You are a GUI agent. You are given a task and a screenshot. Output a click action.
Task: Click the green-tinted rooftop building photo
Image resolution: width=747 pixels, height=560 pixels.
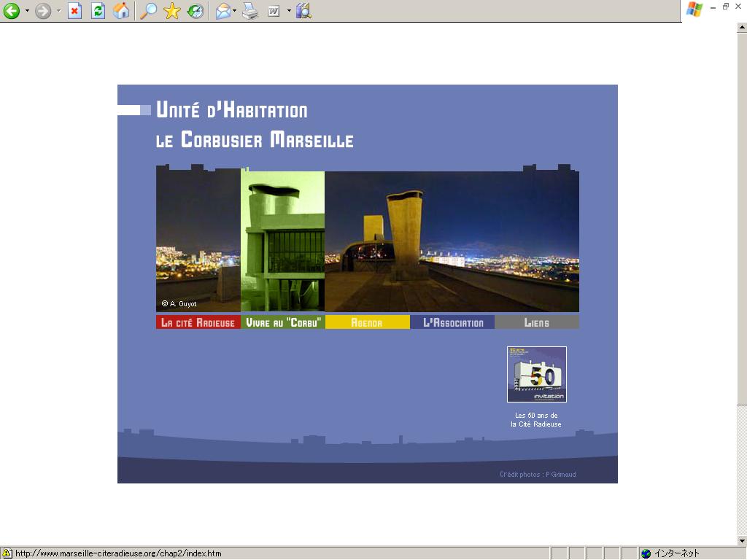[283, 241]
